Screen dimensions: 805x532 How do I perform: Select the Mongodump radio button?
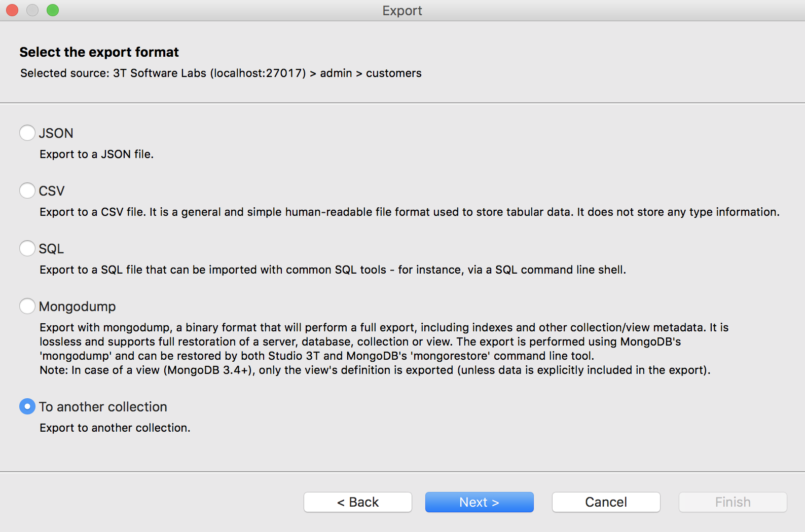(x=27, y=306)
